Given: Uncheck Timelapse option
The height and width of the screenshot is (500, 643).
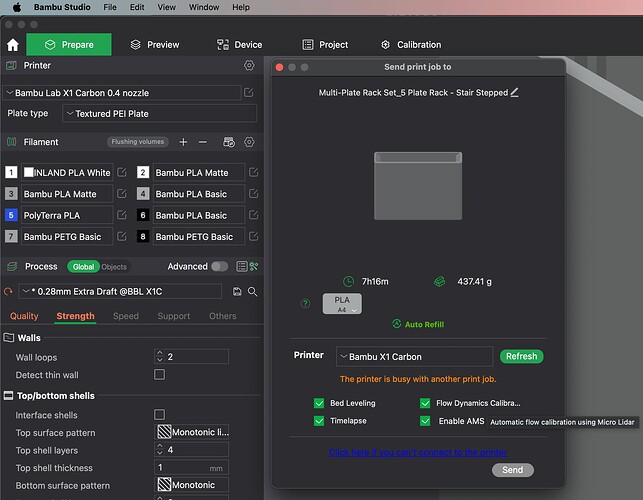Looking at the screenshot, I should (x=319, y=421).
